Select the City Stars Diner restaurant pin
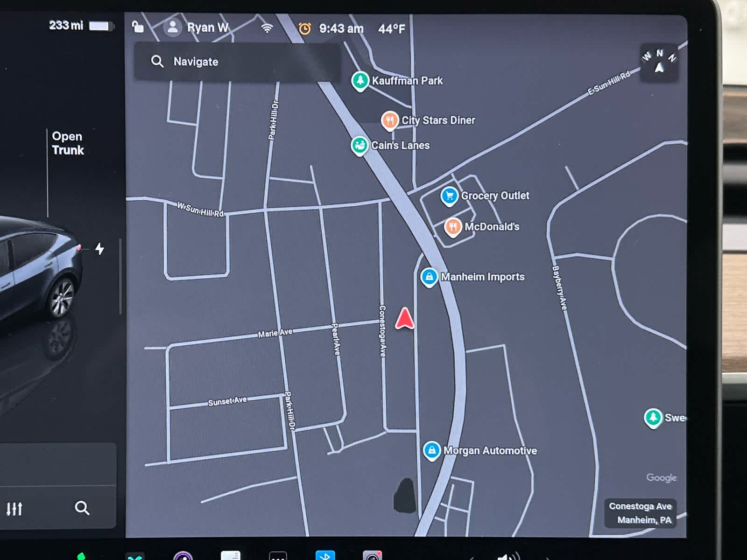This screenshot has height=560, width=747. click(389, 120)
